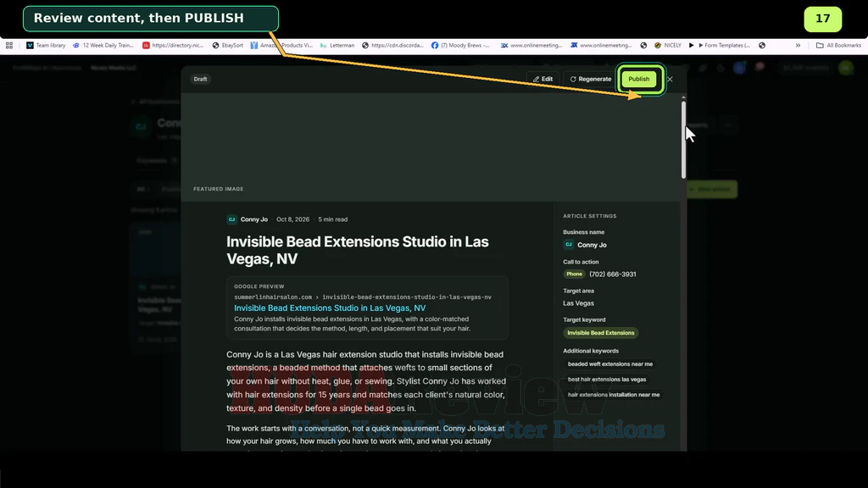The image size is (868, 488).
Task: Open the https://cdn.discorda bookmark
Action: pyautogui.click(x=392, y=46)
